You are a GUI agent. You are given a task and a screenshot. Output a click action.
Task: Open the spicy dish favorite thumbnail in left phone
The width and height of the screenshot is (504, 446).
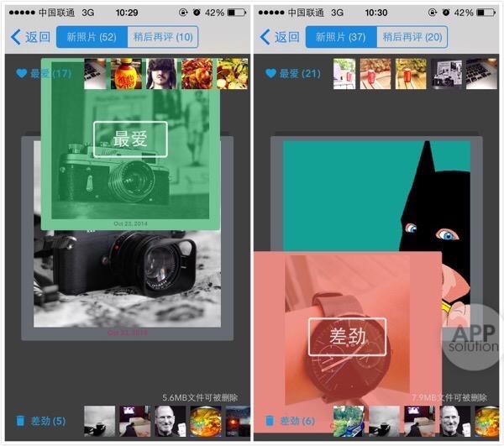tap(197, 74)
